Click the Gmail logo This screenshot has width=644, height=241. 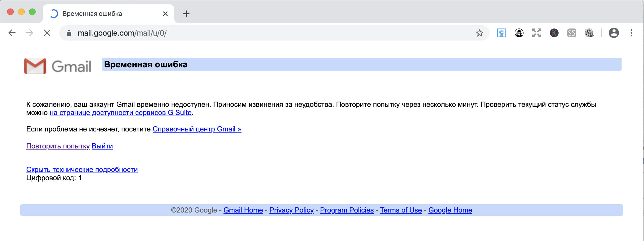tap(58, 66)
